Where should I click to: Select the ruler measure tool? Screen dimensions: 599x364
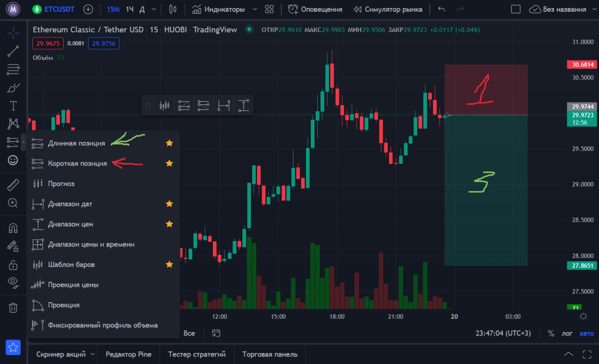[x=13, y=185]
